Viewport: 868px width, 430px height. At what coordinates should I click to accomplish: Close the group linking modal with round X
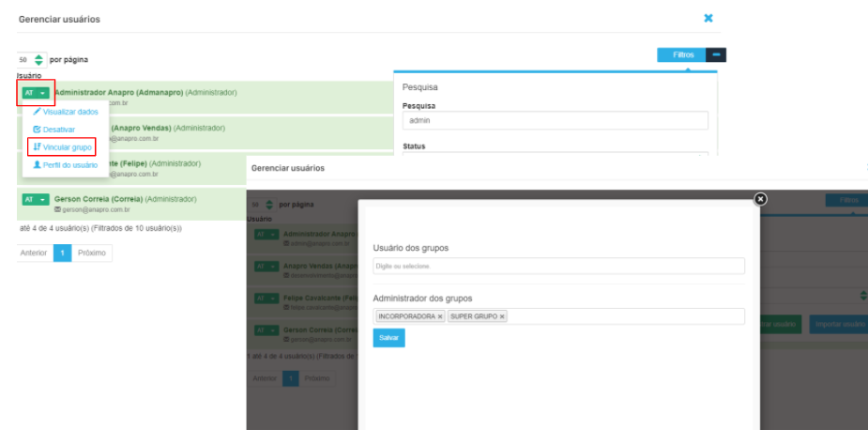tap(760, 199)
